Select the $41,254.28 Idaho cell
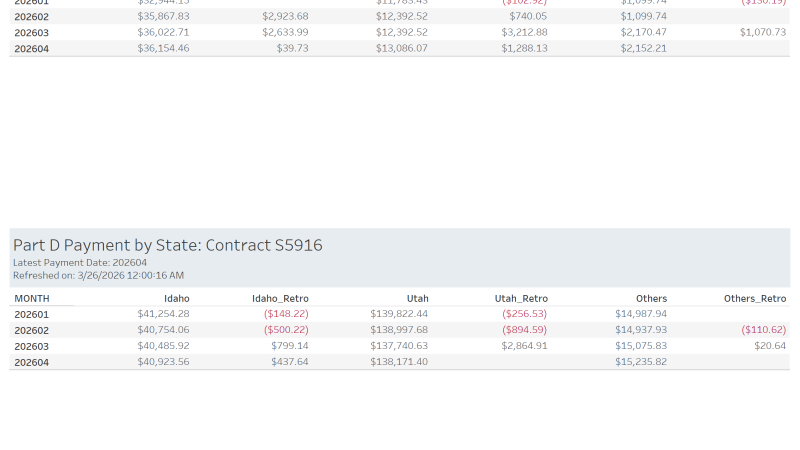Viewport: 800px width, 450px height. (x=163, y=314)
